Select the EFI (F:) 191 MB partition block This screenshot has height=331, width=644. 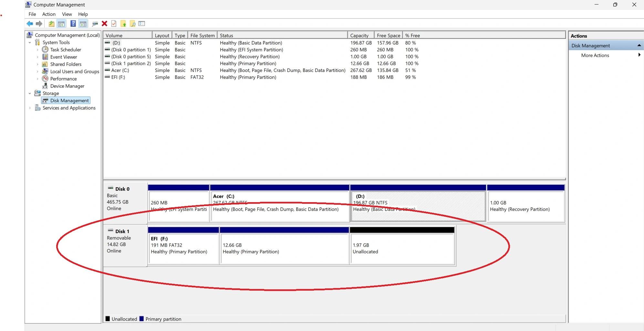(183, 246)
